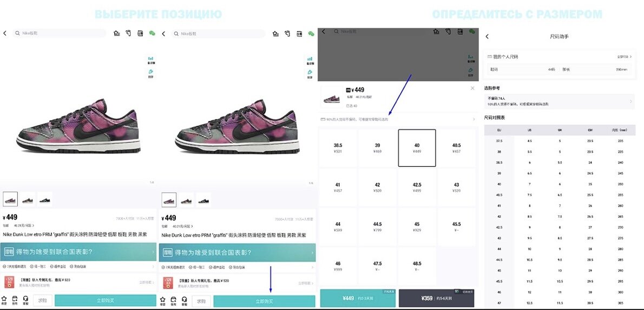Open 全部尺码 link in size guide
This screenshot has width=644, height=310.
[624, 56]
